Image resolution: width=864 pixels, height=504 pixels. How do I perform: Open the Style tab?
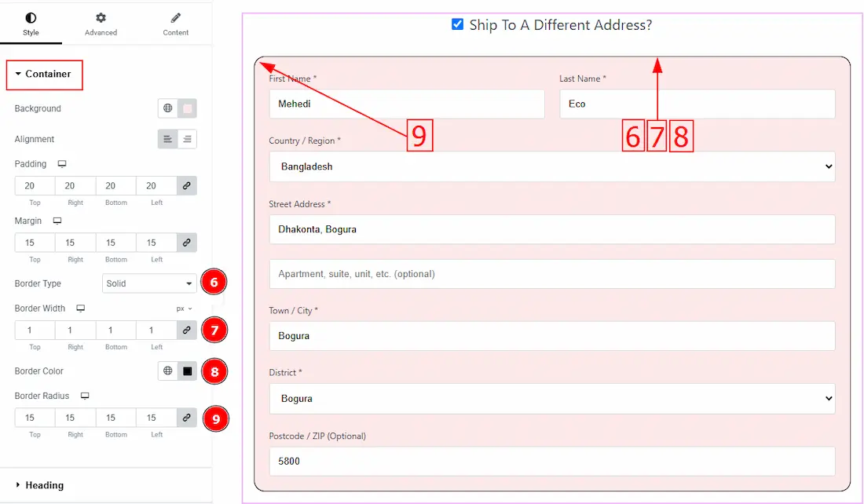tap(31, 24)
